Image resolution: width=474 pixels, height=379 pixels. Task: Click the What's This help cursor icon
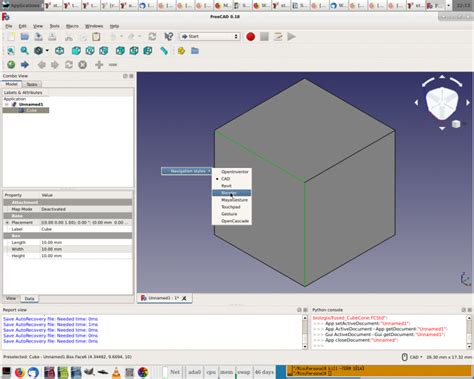point(169,37)
